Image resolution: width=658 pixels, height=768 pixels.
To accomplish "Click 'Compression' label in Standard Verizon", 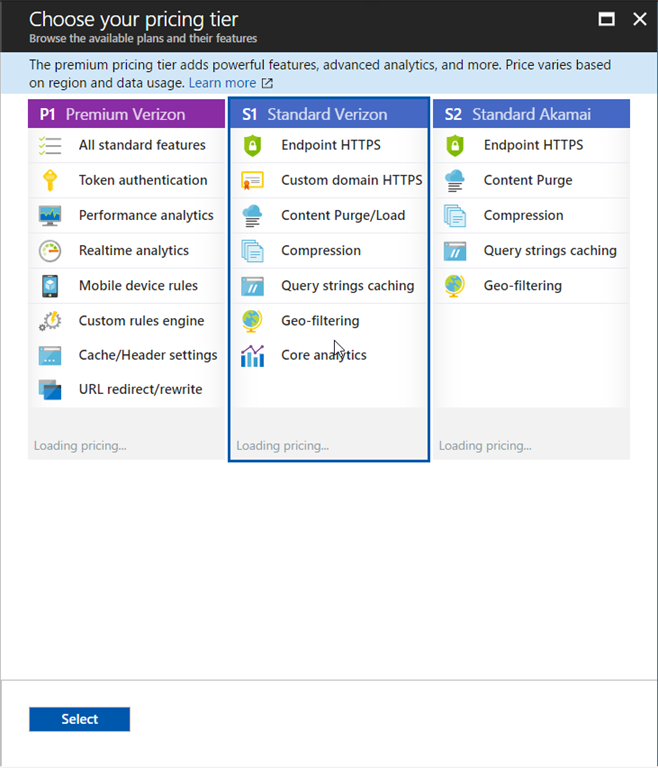I will [x=321, y=251].
